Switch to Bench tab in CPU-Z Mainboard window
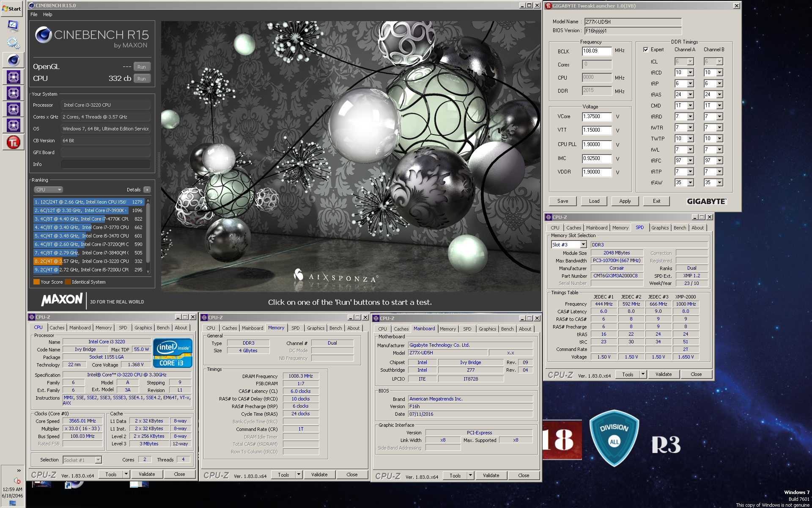 point(507,329)
